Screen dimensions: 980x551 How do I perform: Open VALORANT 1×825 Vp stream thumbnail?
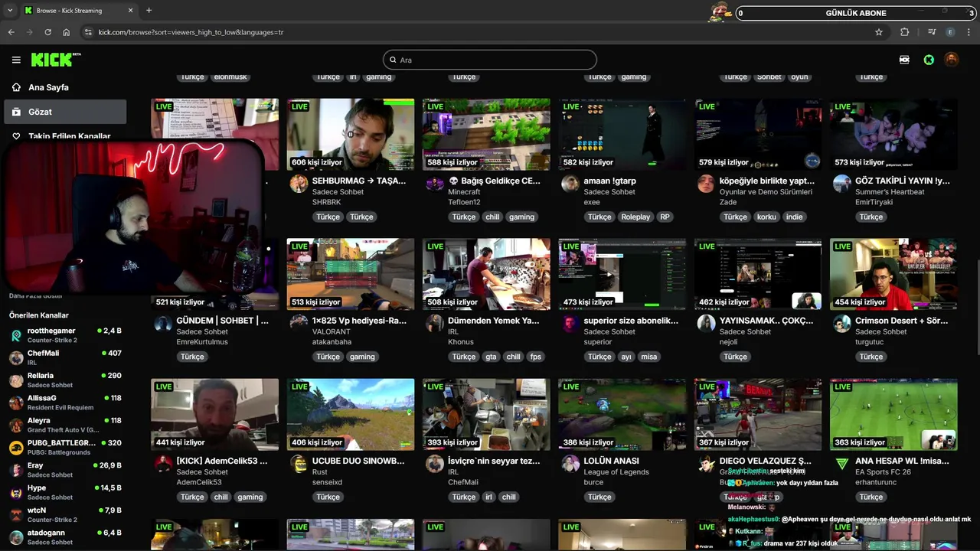[x=351, y=274]
